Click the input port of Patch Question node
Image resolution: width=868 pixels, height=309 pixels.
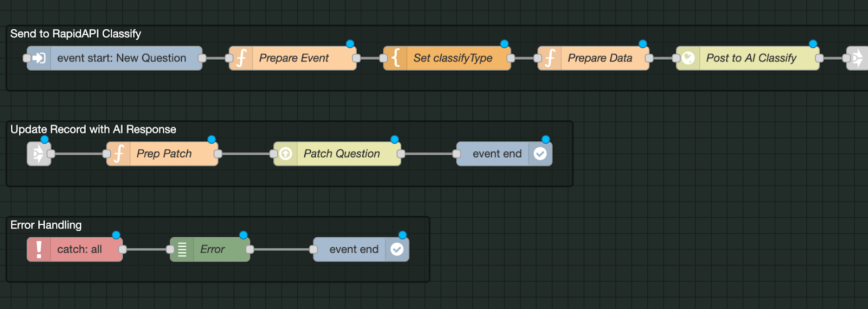274,154
